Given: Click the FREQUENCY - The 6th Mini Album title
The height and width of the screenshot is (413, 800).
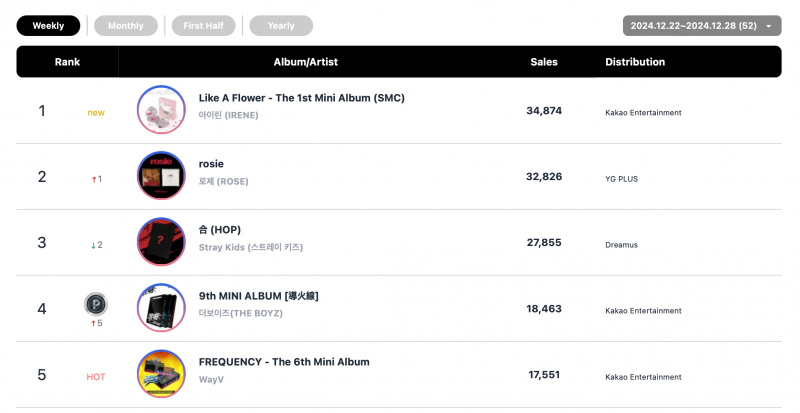Looking at the screenshot, I should pos(284,362).
